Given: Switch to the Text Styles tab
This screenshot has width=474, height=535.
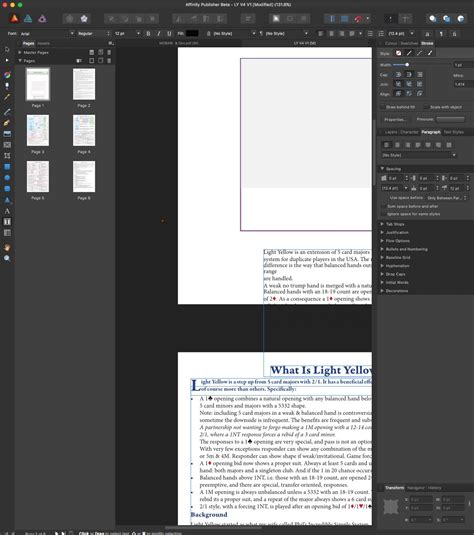Looking at the screenshot, I should click(x=453, y=132).
